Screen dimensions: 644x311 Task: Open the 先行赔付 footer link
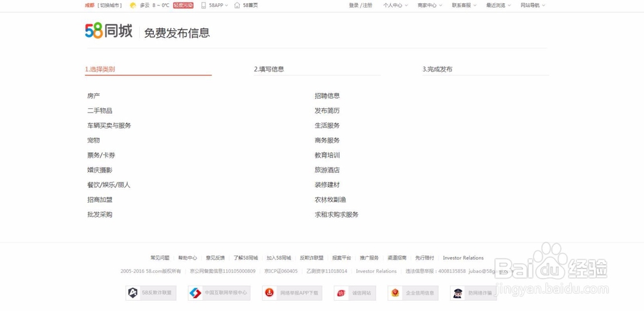[424, 258]
